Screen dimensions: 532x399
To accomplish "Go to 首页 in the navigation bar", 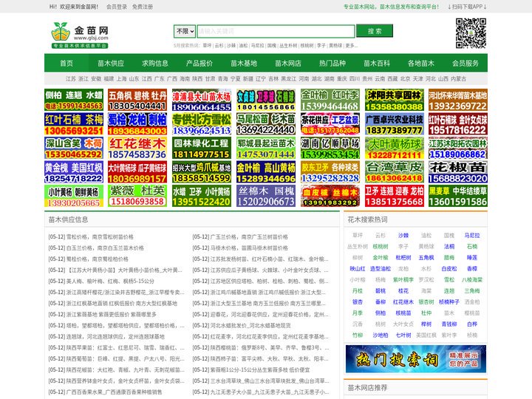I will 66,63.
